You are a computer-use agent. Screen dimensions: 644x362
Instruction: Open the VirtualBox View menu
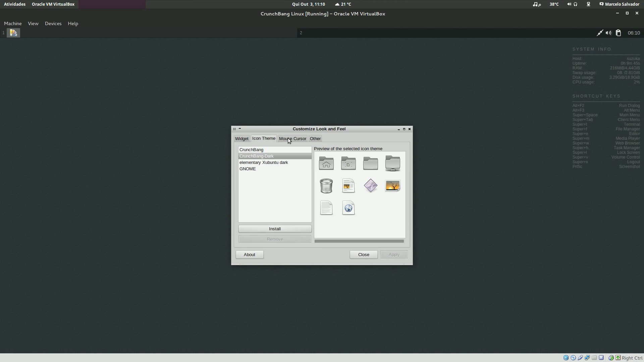(x=33, y=23)
